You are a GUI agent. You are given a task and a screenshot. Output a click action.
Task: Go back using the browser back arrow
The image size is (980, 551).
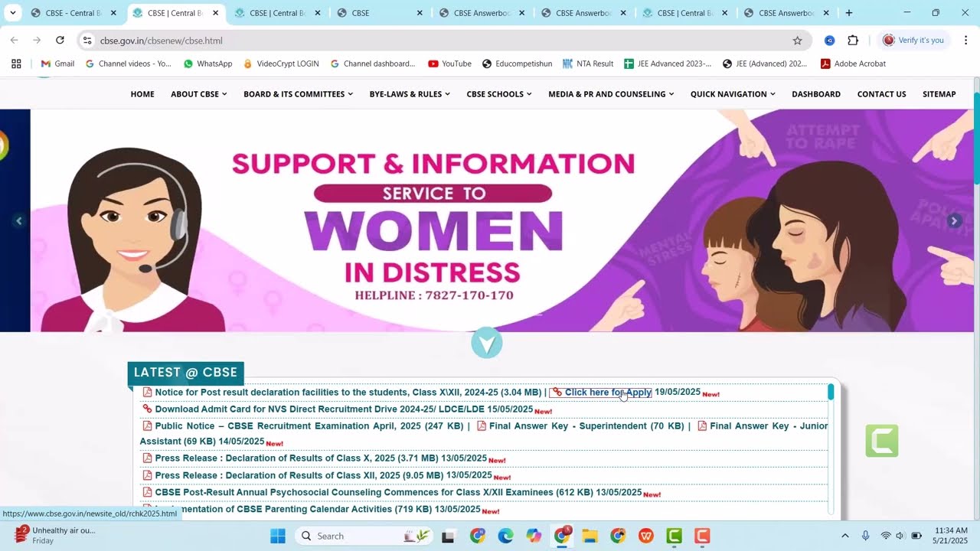15,41
